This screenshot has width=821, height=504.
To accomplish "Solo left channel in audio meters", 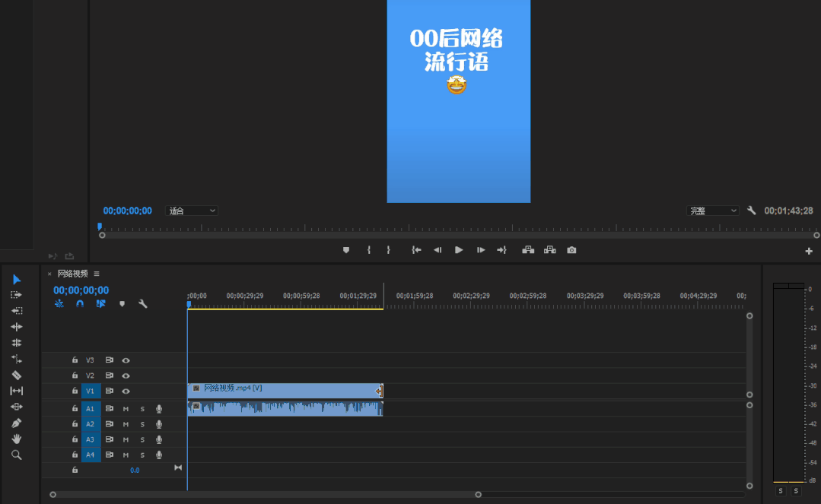I will 781,491.
